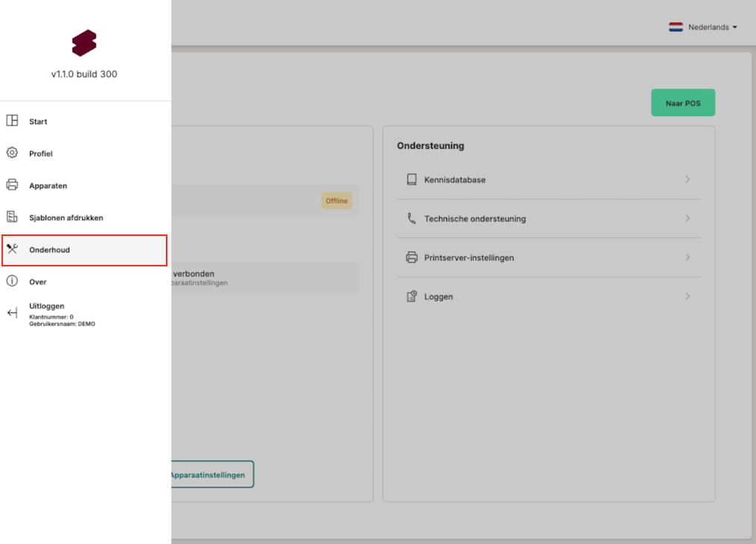The width and height of the screenshot is (756, 544).
Task: Open the Sjablonen afdrukken menu entry
Action: pos(65,218)
